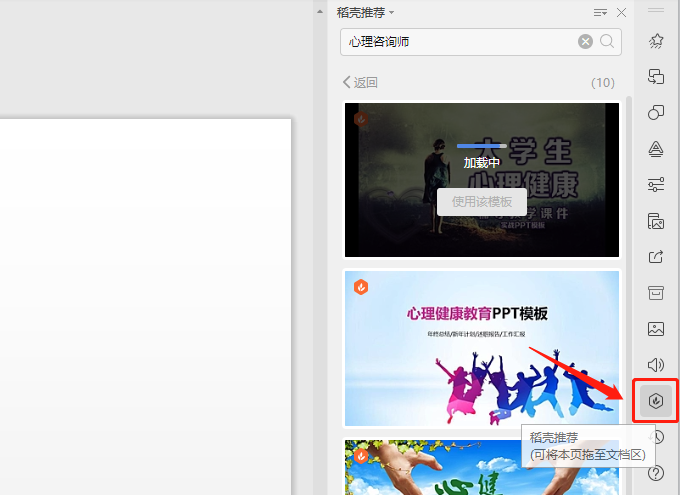The height and width of the screenshot is (495, 680).
Task: Expand the 稻壳推荐 panel title dropdown
Action: (366, 12)
